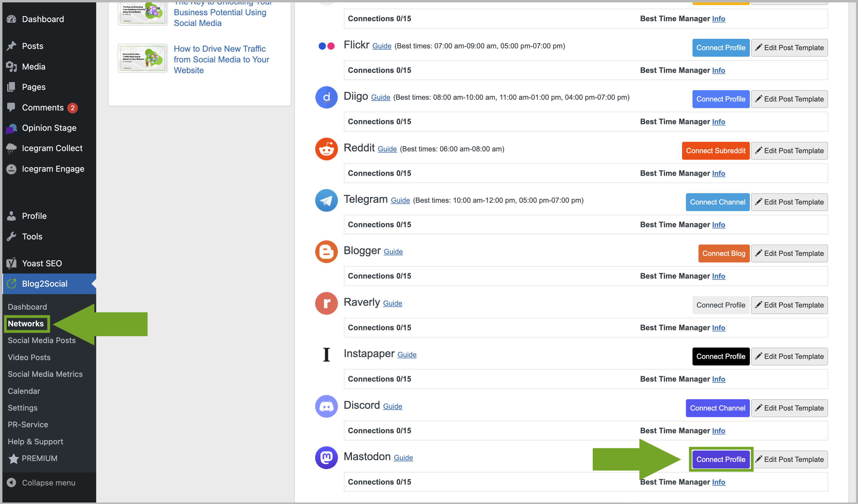Open PR-Service submenu item
This screenshot has width=858, height=504.
click(28, 425)
